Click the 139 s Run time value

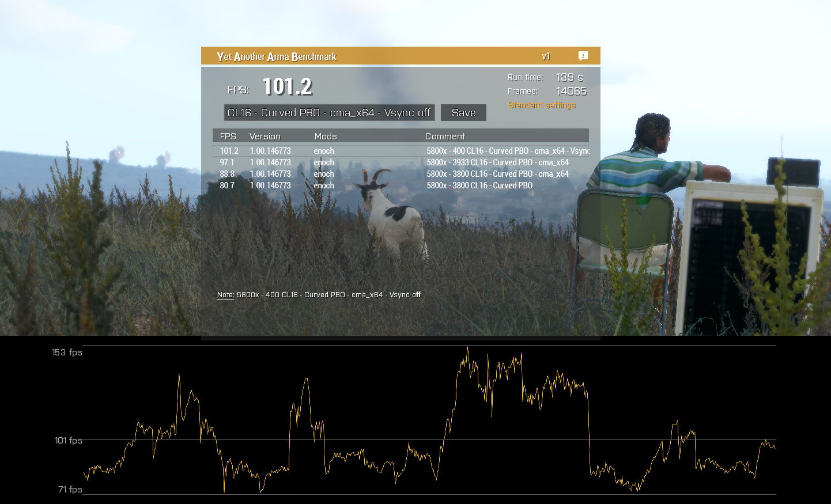567,77
